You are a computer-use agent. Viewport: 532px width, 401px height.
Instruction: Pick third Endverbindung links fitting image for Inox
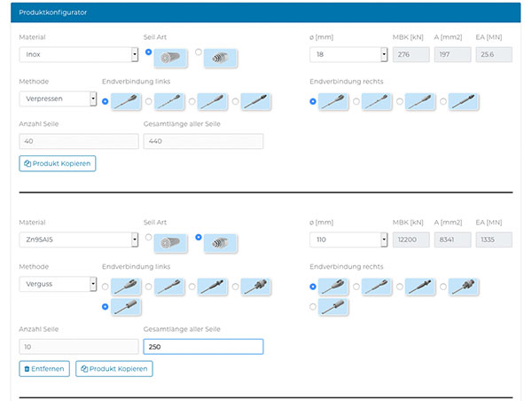(x=213, y=101)
